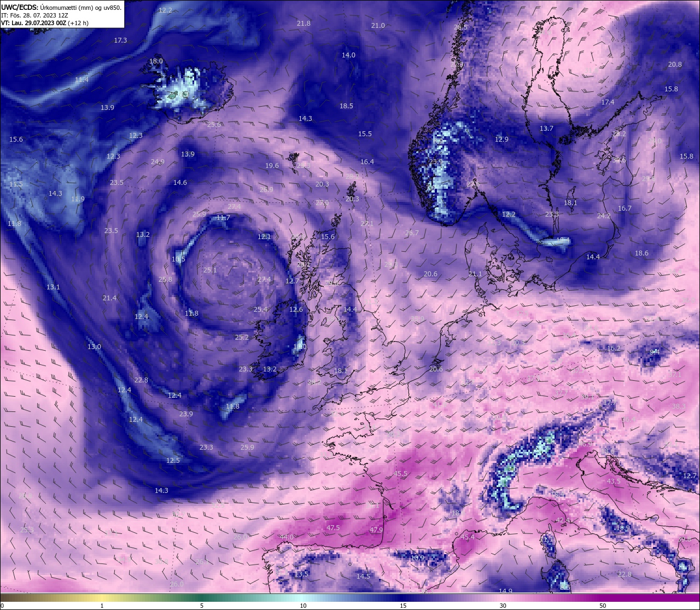Select the 27.0 value
Screen dimensions: 700x610
(x=322, y=203)
